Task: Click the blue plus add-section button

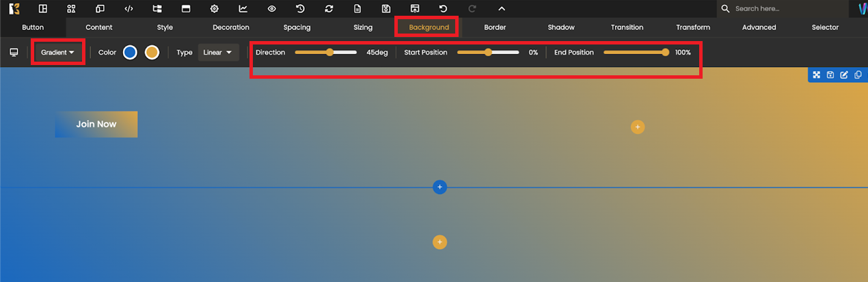Action: point(439,187)
